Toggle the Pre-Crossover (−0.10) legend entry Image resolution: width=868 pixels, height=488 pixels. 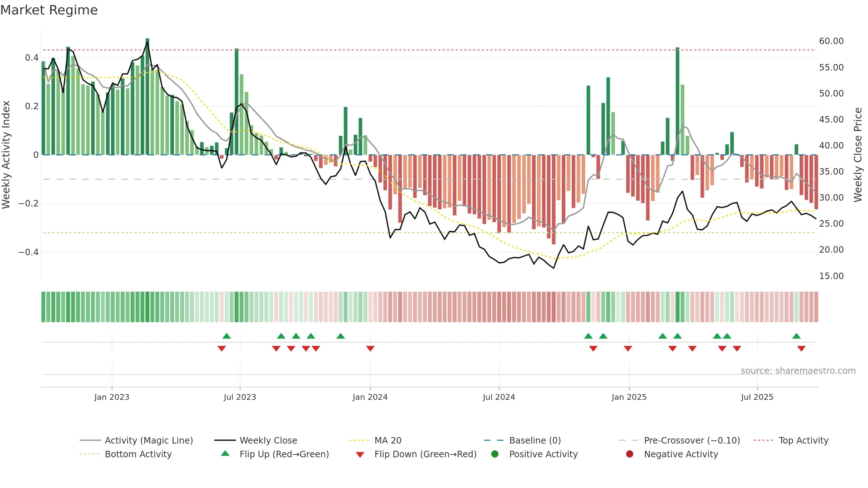[x=680, y=440]
